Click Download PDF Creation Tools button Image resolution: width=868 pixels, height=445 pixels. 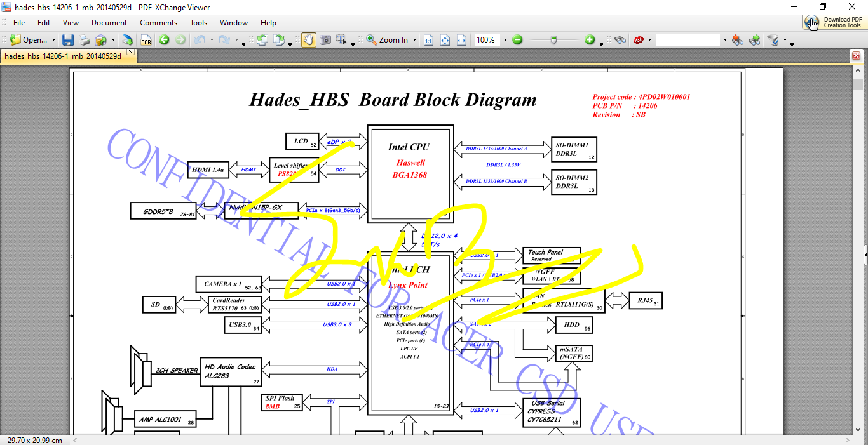(834, 22)
